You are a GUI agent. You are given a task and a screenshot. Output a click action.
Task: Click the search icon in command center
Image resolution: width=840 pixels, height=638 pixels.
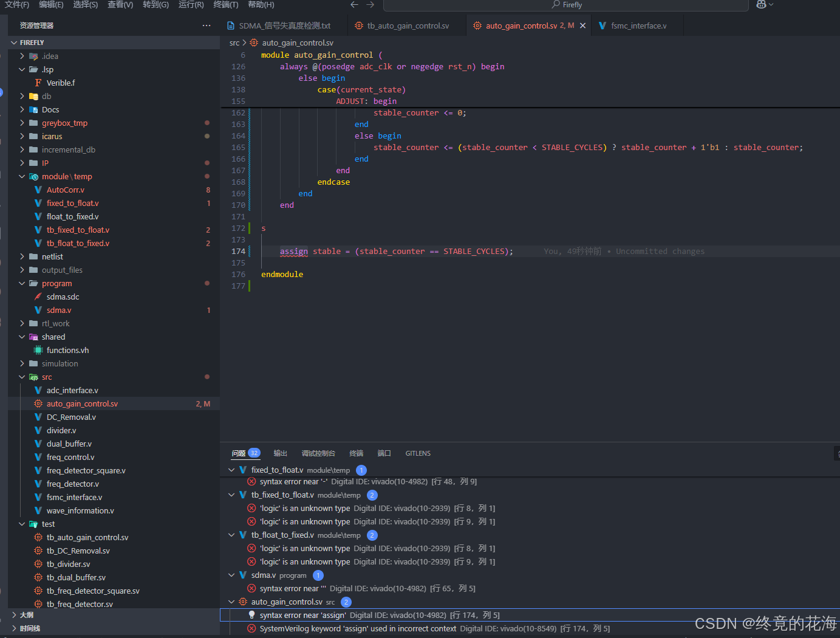click(556, 4)
